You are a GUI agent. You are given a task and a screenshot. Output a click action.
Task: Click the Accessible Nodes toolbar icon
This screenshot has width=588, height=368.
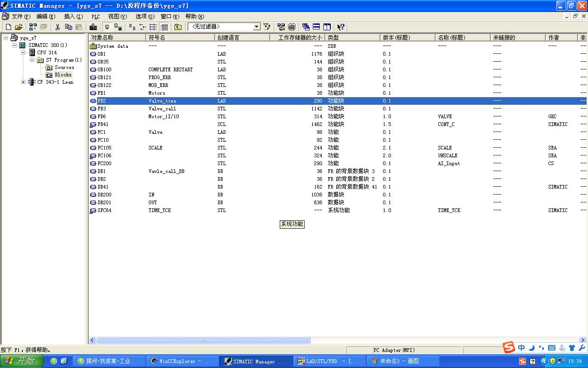(x=33, y=27)
